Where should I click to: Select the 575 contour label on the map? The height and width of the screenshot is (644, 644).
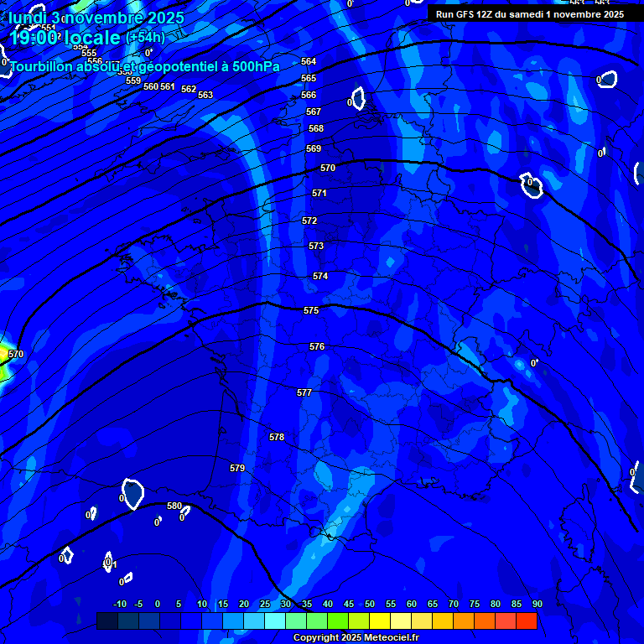pyautogui.click(x=311, y=310)
